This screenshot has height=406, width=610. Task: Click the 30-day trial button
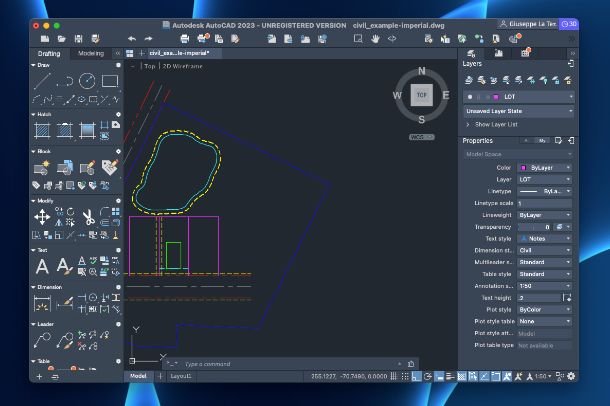[x=568, y=24]
